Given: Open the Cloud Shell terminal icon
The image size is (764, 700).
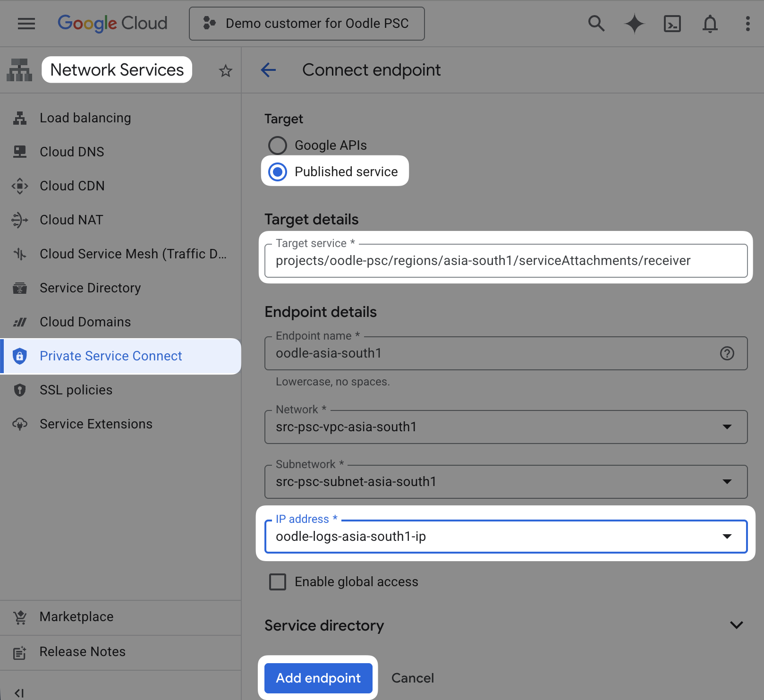Looking at the screenshot, I should (672, 23).
